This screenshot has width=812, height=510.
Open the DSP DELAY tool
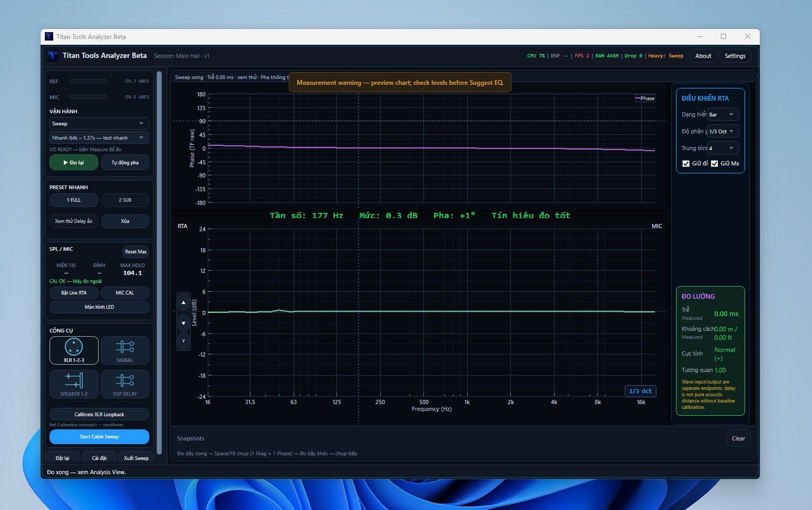[125, 384]
